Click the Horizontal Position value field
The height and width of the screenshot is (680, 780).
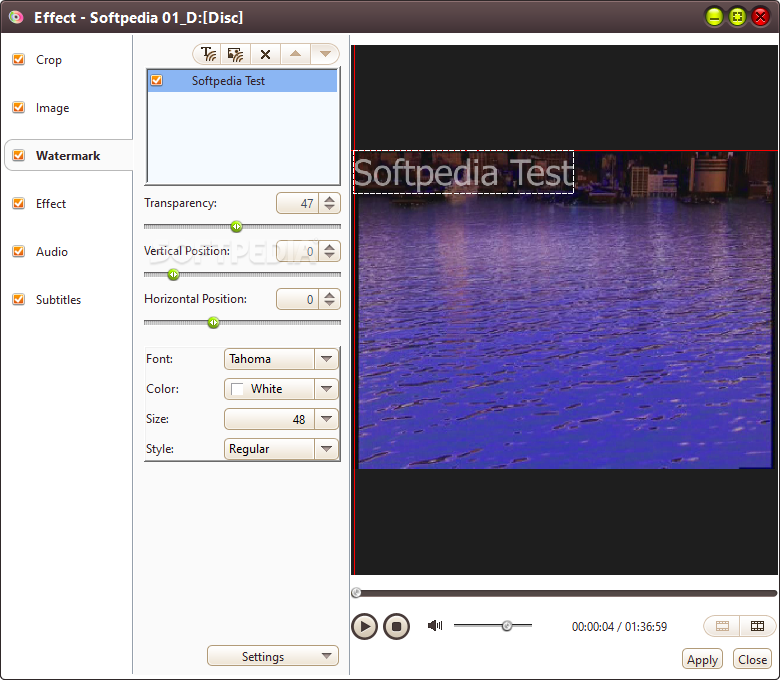(x=297, y=299)
